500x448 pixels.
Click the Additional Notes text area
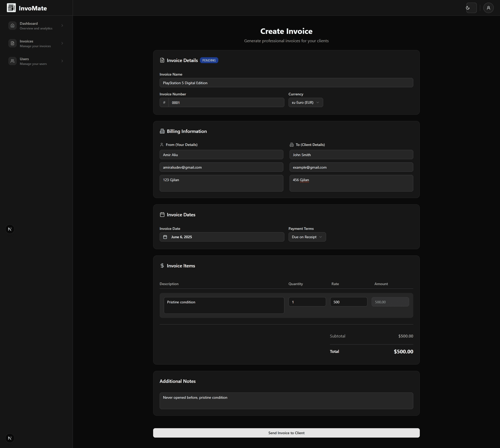[286, 401]
